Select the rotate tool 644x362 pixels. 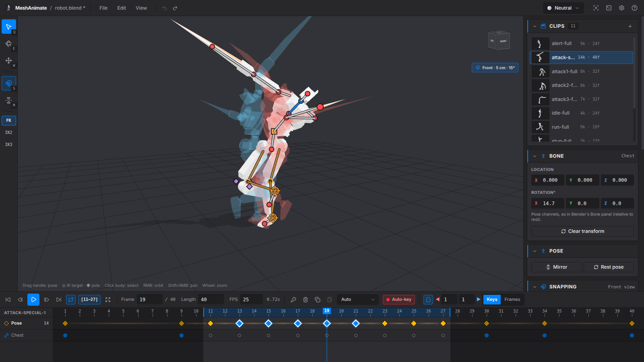[8, 43]
